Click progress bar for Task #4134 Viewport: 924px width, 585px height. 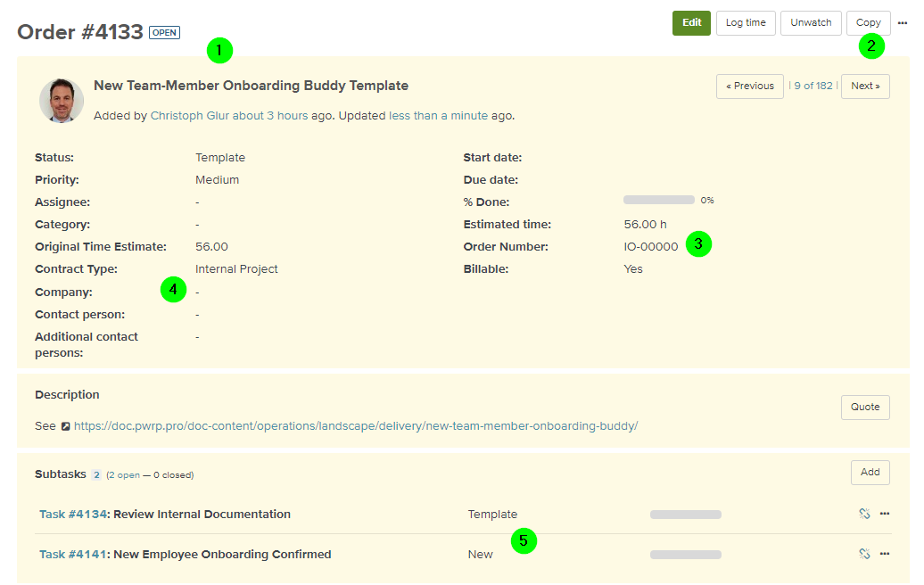685,515
